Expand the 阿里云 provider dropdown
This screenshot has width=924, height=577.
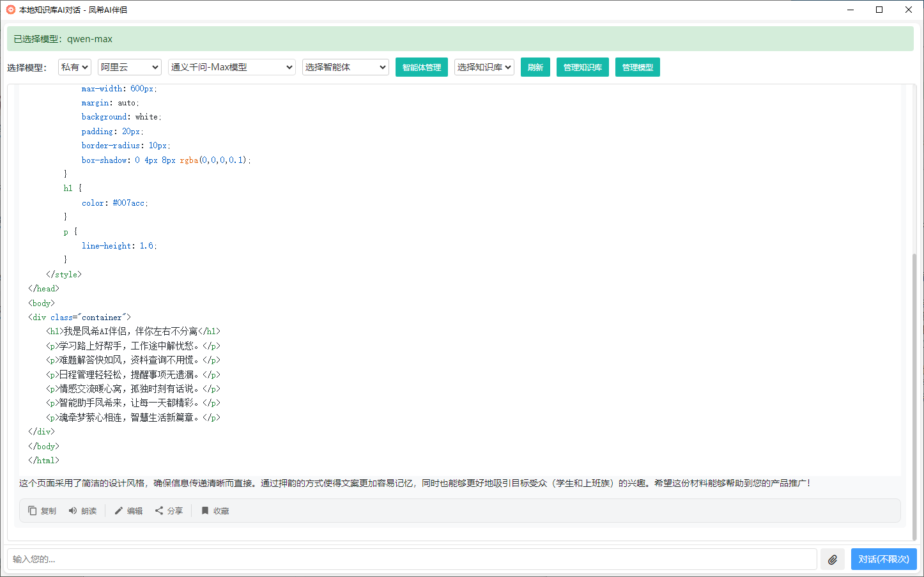tap(129, 67)
